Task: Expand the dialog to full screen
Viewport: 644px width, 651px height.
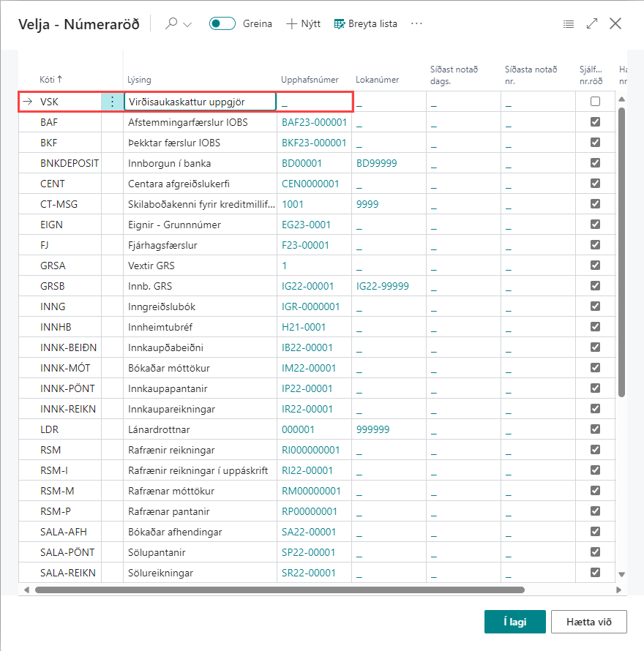Action: pos(592,23)
